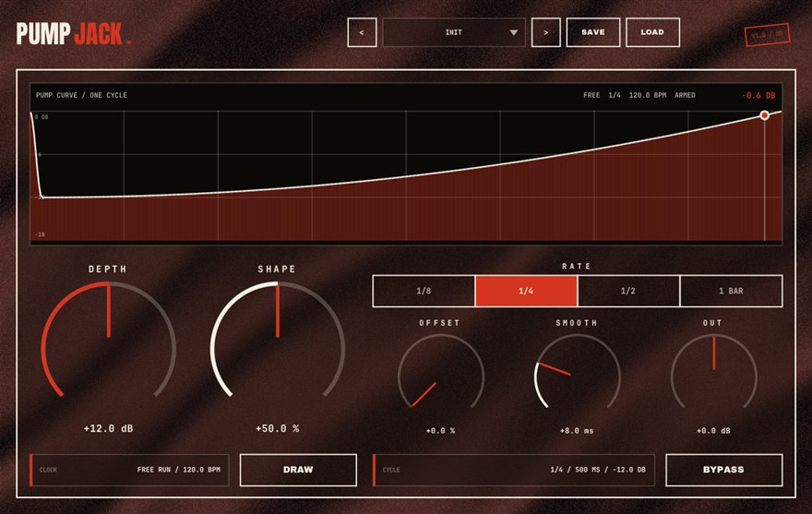Click the +8.0 ms smooth value
Screen dimensions: 812x514
tap(577, 431)
